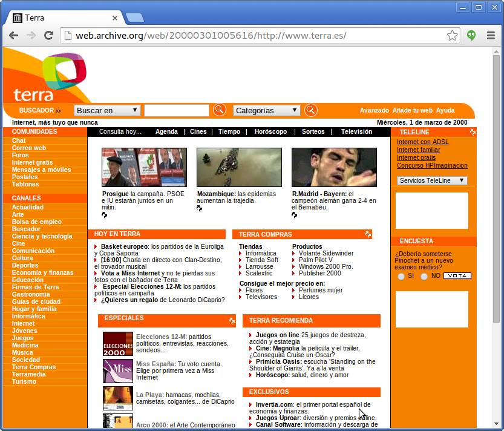
Task: Click arrow icon under Prosigue campaign story
Action: click(x=104, y=215)
